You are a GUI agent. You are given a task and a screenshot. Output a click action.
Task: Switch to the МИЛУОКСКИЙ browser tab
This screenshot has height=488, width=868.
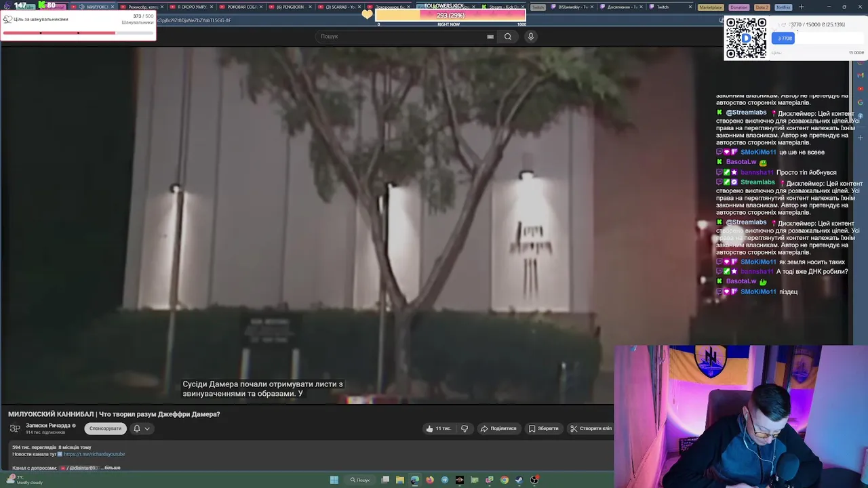click(92, 7)
